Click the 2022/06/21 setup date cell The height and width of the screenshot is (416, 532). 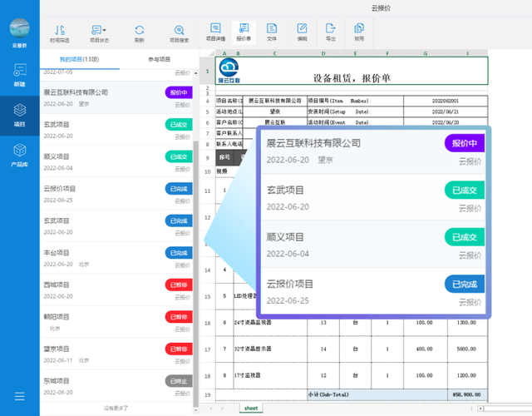click(446, 111)
